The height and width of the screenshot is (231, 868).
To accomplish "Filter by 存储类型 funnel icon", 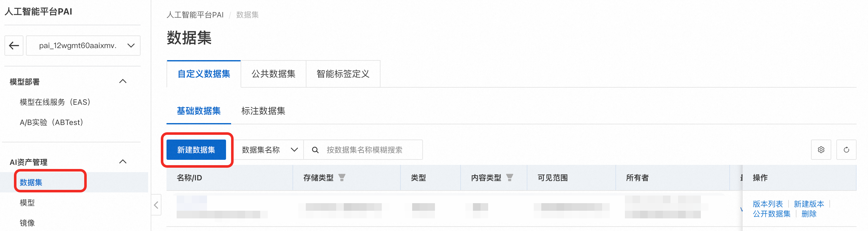I will [342, 178].
